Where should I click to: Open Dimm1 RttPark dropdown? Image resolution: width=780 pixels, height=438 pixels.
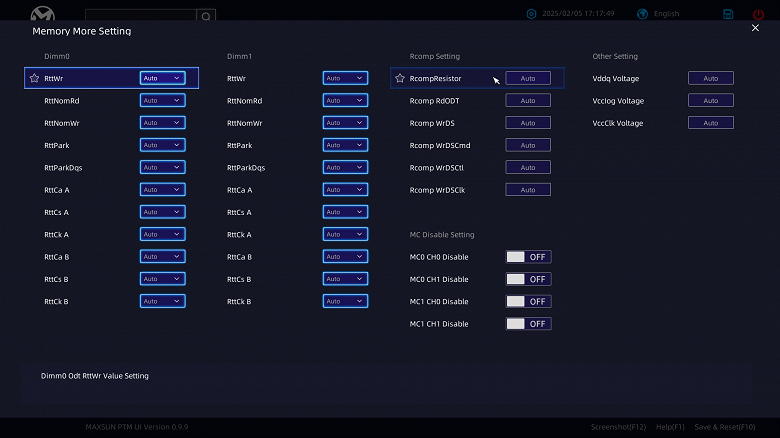pyautogui.click(x=345, y=145)
